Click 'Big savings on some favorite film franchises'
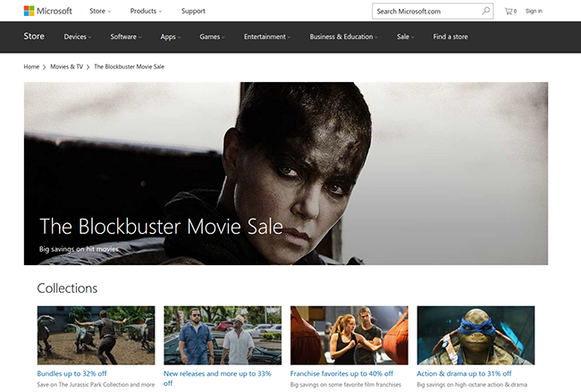This screenshot has width=581, height=392. coord(346,385)
